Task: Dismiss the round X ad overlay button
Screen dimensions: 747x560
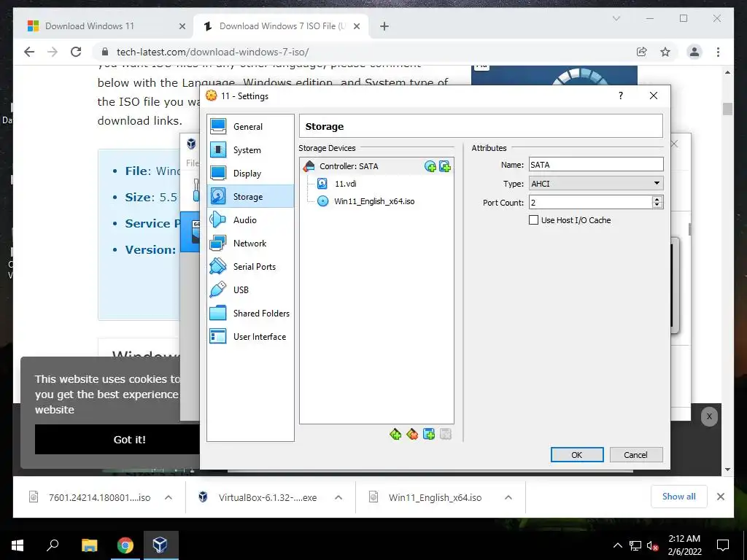Action: pos(709,416)
